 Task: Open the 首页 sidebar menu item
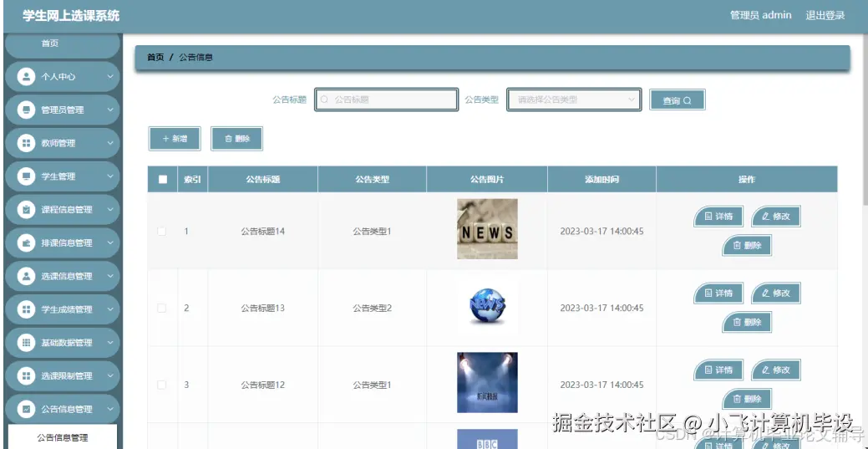(x=62, y=44)
